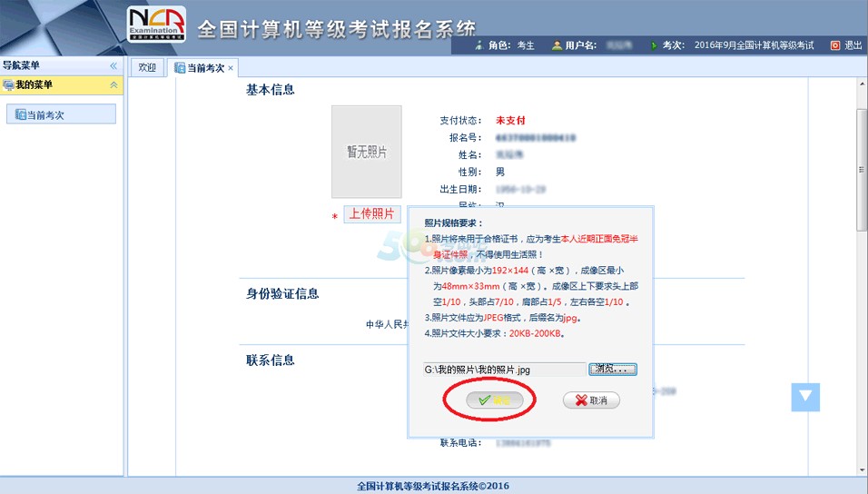The image size is (868, 494).
Task: Click the 2016年9月全国计算机等级考试 text
Action: pos(754,45)
